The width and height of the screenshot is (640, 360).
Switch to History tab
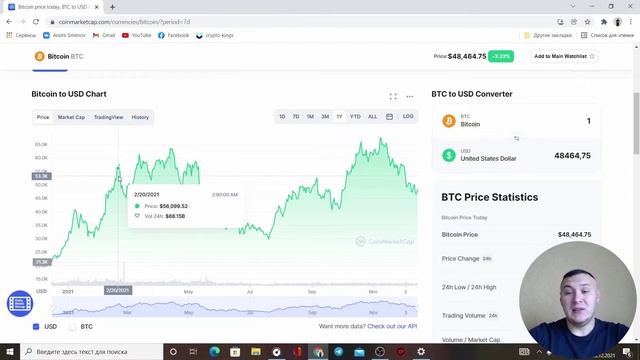click(x=140, y=117)
